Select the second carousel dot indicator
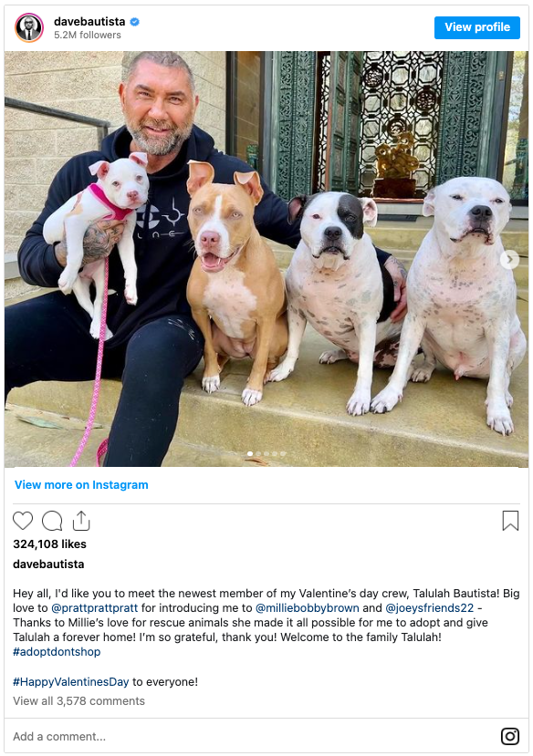This screenshot has width=533, height=756. (x=258, y=454)
